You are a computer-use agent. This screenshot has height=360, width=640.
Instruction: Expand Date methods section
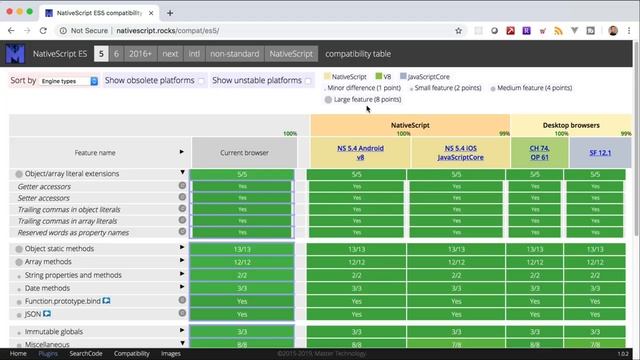182,287
